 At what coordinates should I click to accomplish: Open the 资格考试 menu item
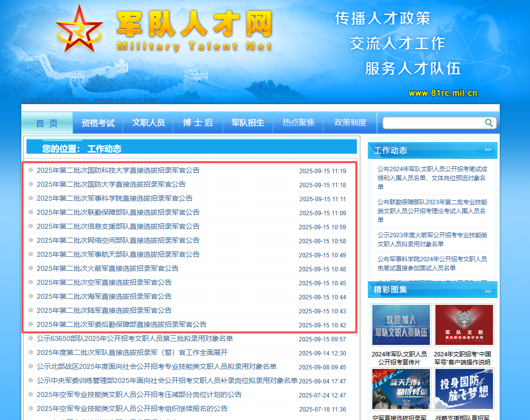98,123
